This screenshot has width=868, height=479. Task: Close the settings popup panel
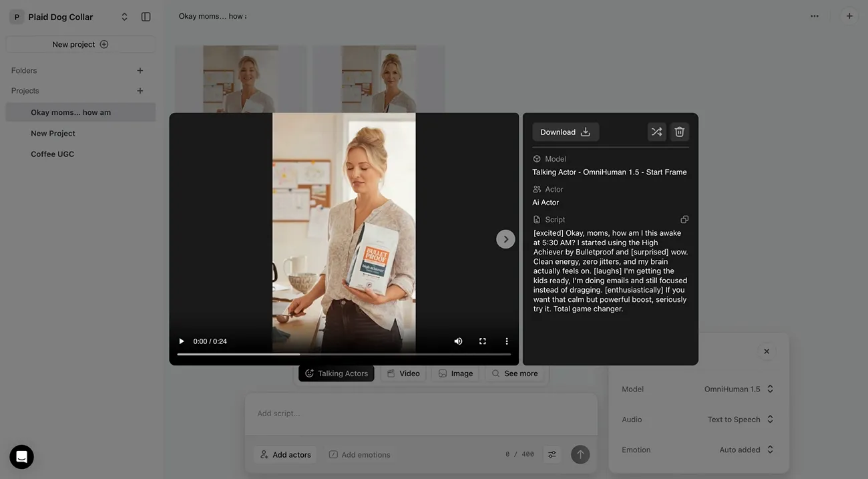click(767, 351)
